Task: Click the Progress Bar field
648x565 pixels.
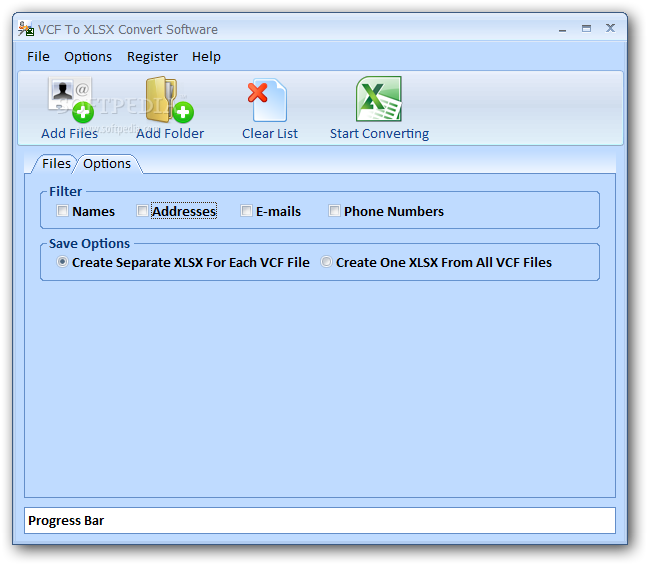Action: [320, 520]
